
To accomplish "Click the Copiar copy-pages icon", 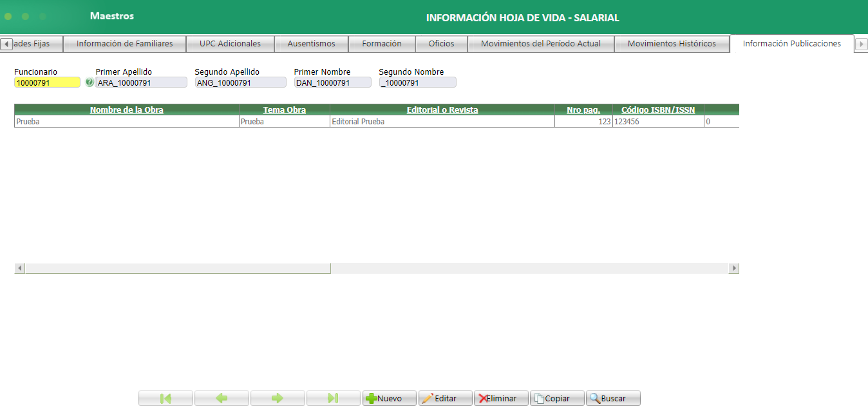I will 538,397.
